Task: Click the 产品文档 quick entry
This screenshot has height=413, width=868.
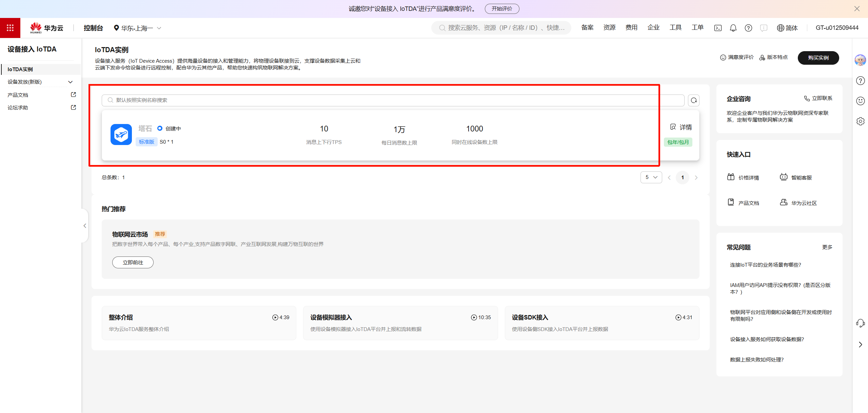Action: coord(743,203)
